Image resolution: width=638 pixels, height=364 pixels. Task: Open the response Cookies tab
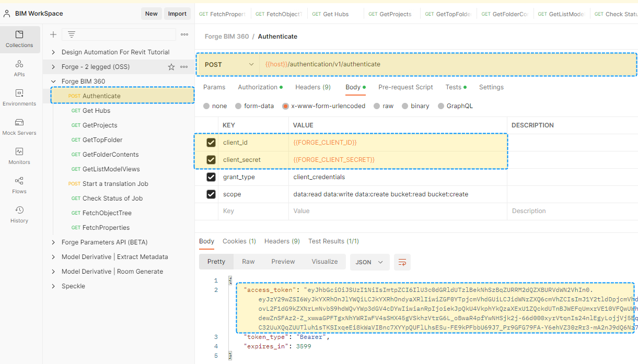[239, 241]
